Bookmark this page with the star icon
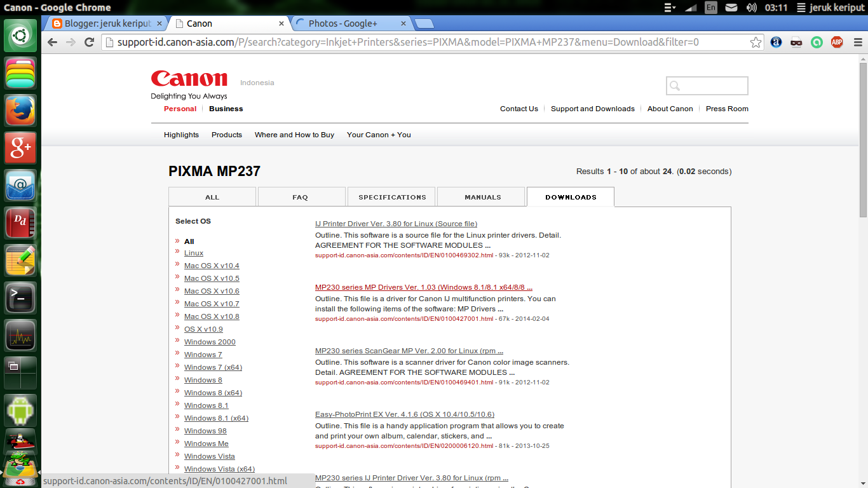The image size is (868, 488). (x=756, y=42)
